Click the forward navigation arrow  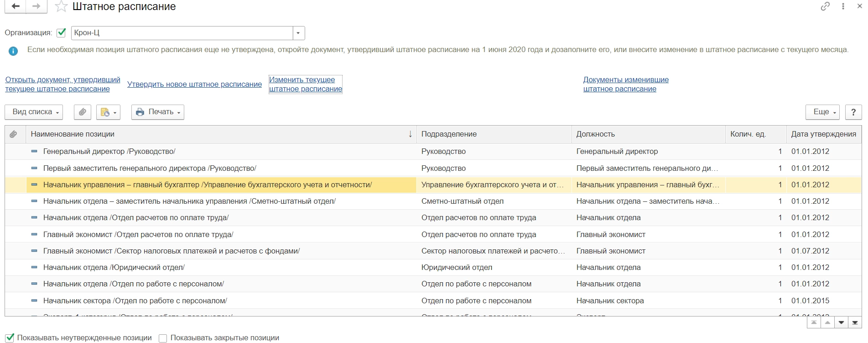coord(36,6)
